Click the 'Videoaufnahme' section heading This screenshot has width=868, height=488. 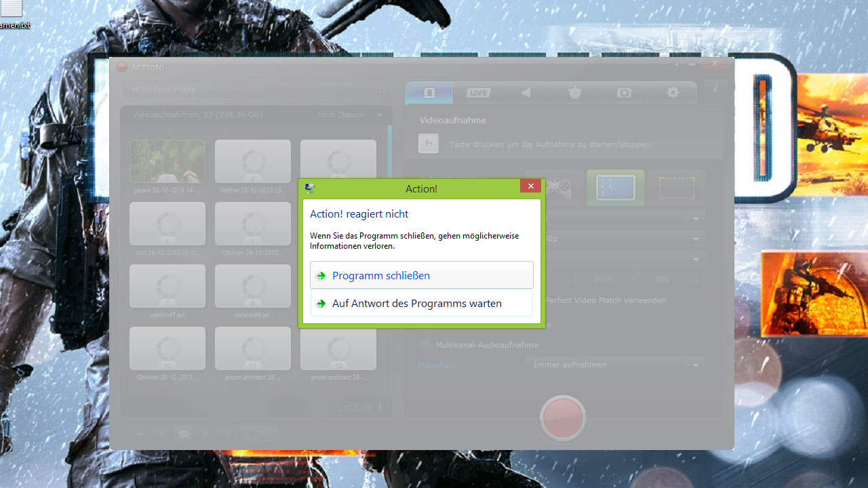pos(452,120)
